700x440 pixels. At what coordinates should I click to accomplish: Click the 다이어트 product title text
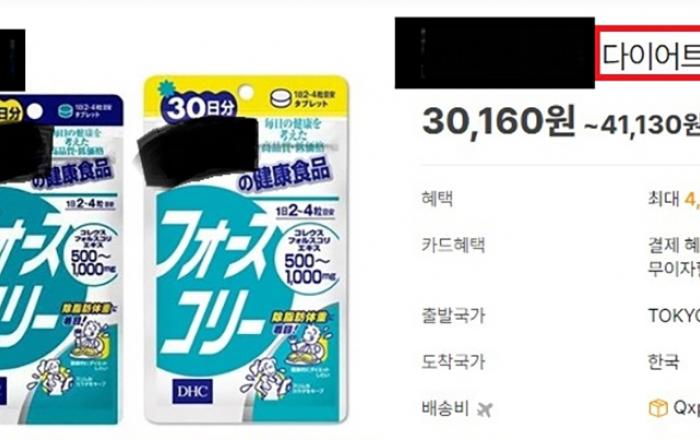[x=650, y=55]
